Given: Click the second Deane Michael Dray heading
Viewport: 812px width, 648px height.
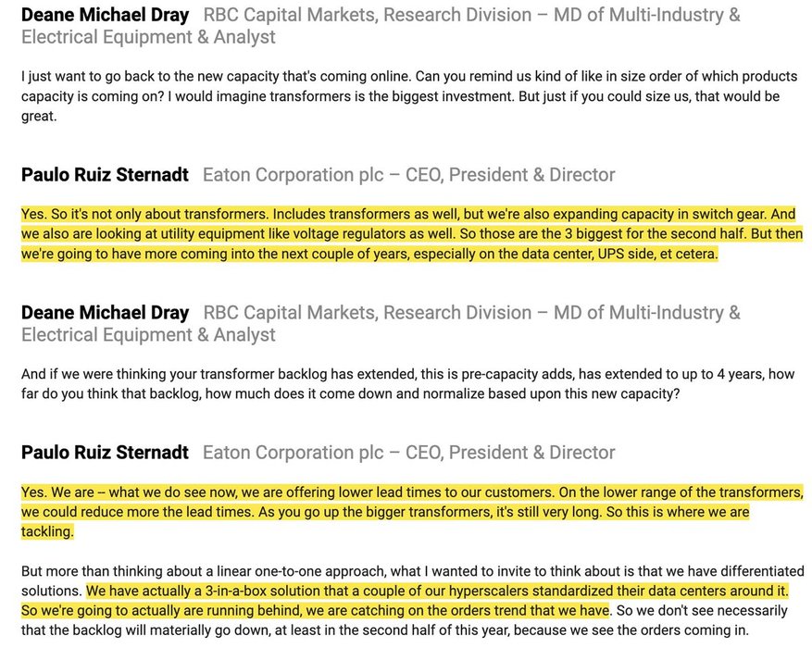Looking at the screenshot, I should click(x=106, y=313).
